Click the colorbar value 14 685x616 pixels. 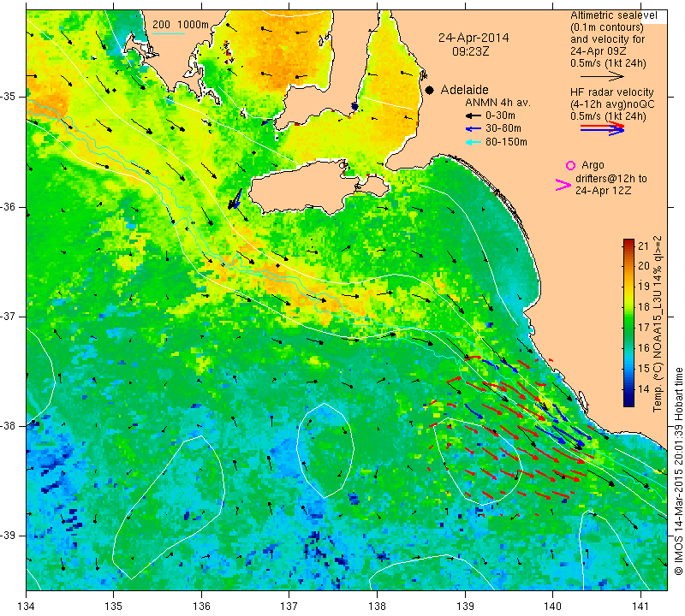point(644,388)
